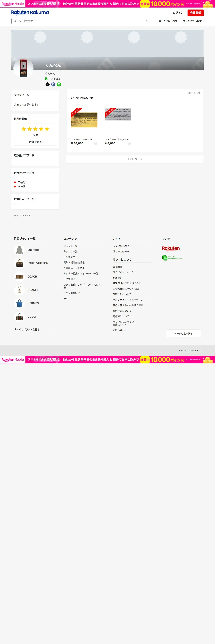Click the CHANEL necklace icon
This screenshot has width=215, height=644.
tap(19, 290)
